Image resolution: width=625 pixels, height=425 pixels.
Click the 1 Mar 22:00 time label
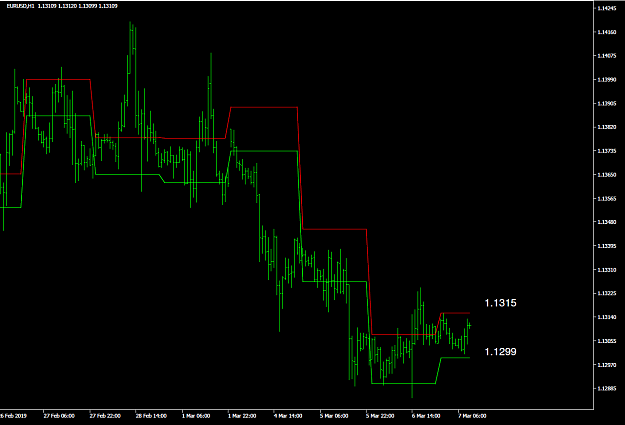[242, 416]
